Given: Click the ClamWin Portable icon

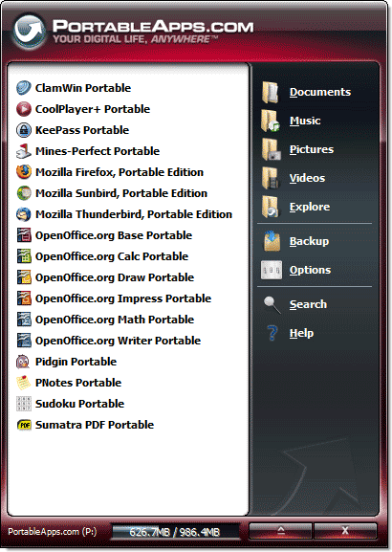Looking at the screenshot, I should click(x=24, y=88).
